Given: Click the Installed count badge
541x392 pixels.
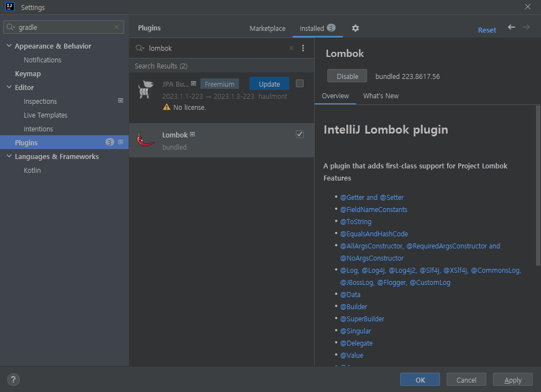Looking at the screenshot, I should [331, 28].
